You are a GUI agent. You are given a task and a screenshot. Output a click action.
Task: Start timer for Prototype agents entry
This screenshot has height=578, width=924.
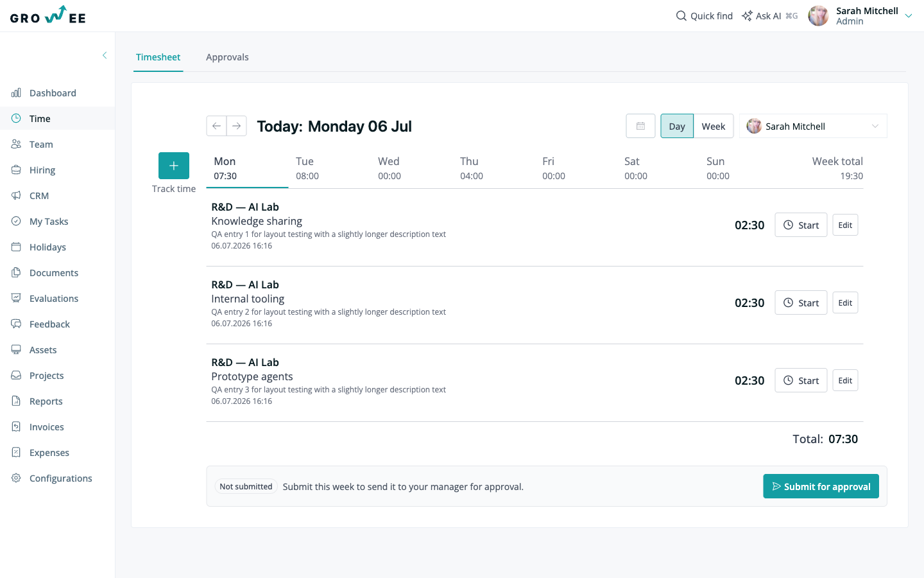(x=801, y=380)
